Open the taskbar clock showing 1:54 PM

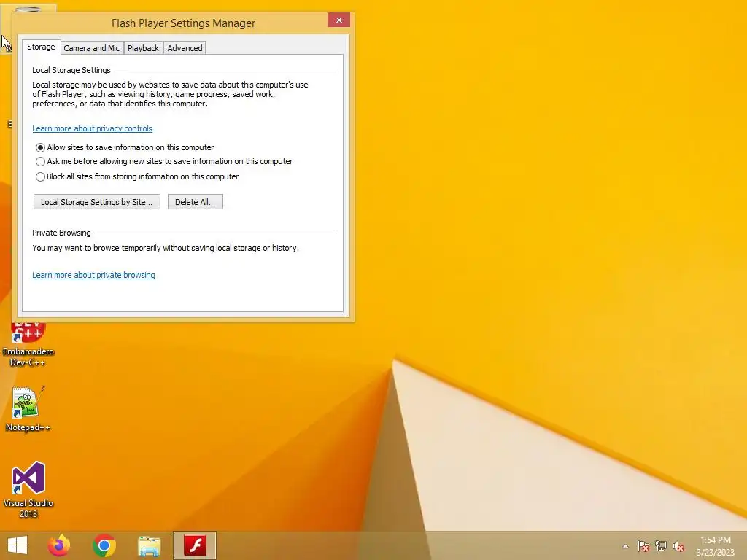pos(716,545)
